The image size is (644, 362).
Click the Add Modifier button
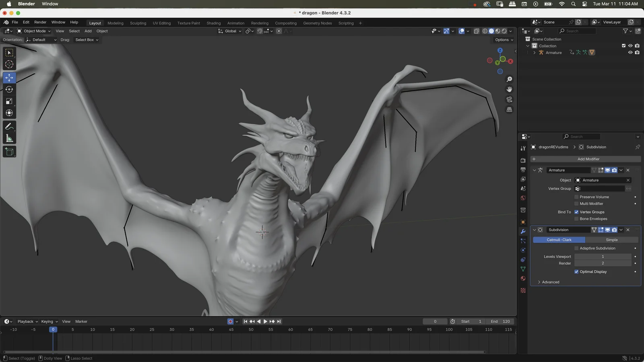click(589, 159)
